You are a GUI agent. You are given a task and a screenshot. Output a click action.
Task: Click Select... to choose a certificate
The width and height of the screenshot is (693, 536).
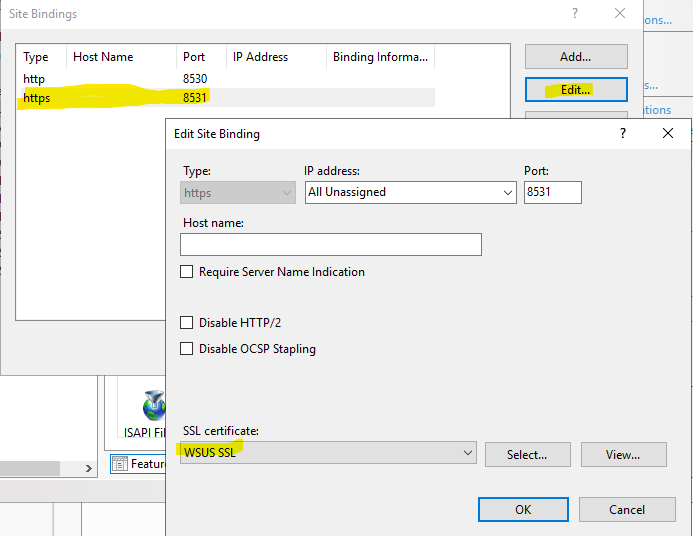point(527,454)
